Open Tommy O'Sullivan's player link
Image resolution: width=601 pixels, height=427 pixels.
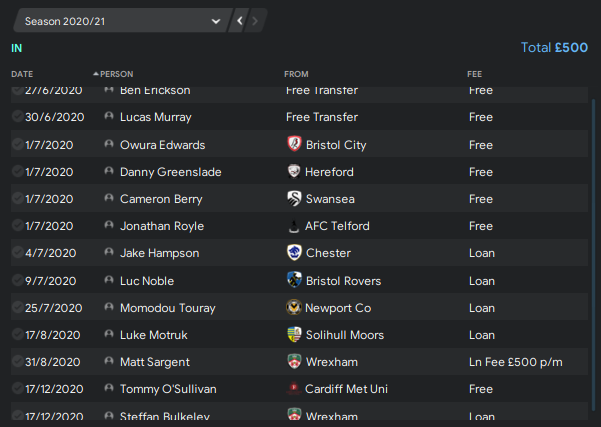[168, 389]
